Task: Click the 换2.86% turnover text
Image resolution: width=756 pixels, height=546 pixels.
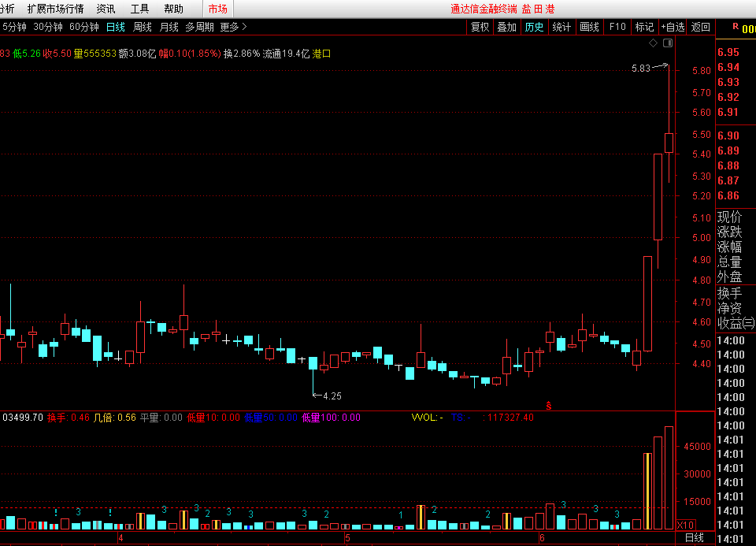Action: pos(242,54)
